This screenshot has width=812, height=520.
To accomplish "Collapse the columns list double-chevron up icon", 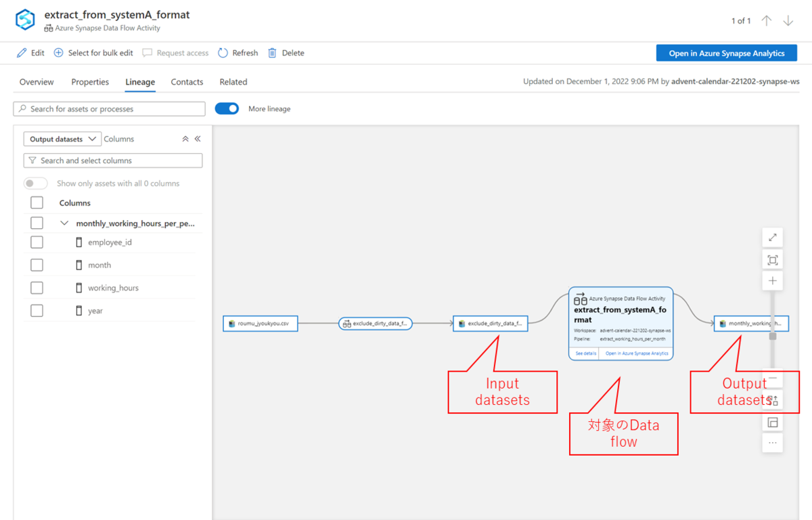I will click(185, 139).
